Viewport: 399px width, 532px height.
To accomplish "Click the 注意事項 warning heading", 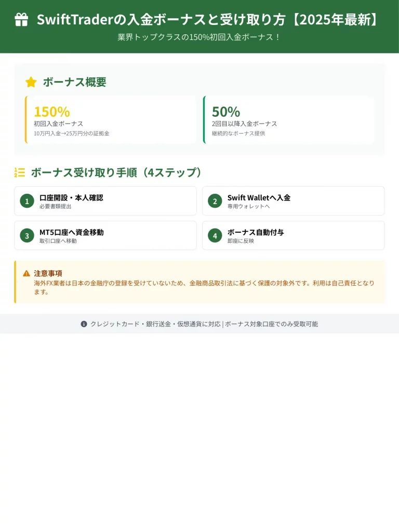I will click(x=48, y=273).
